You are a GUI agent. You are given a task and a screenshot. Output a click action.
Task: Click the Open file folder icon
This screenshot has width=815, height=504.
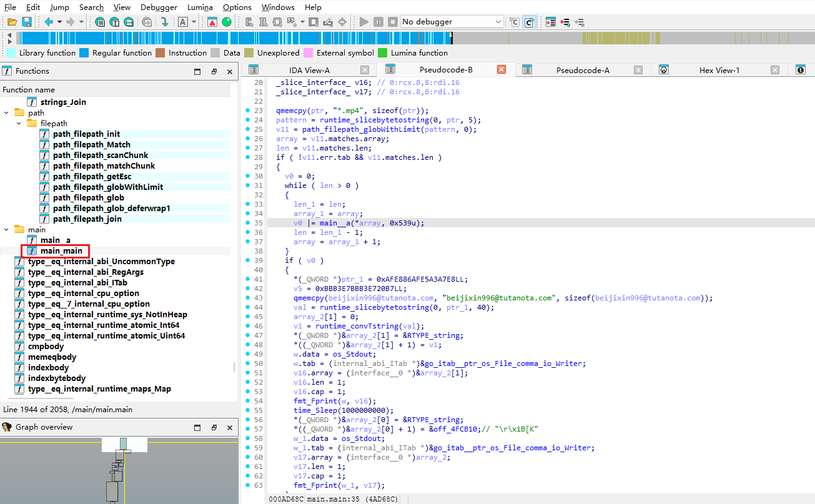point(12,22)
